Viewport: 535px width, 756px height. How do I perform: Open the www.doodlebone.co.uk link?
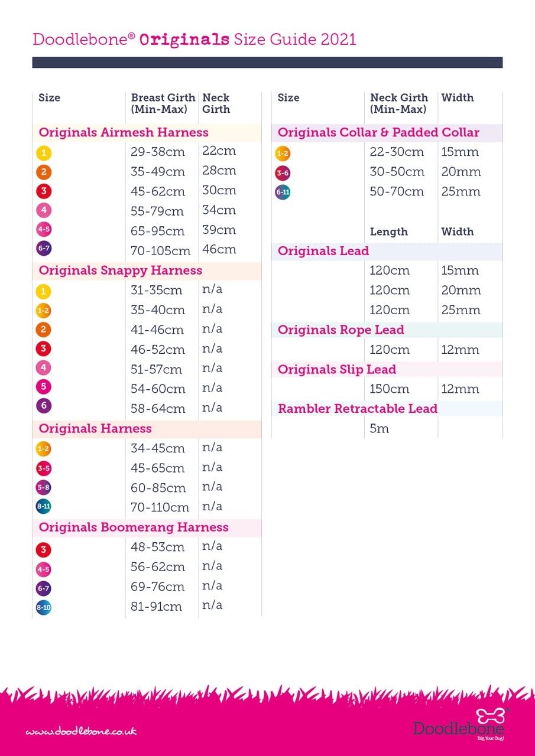[81, 731]
